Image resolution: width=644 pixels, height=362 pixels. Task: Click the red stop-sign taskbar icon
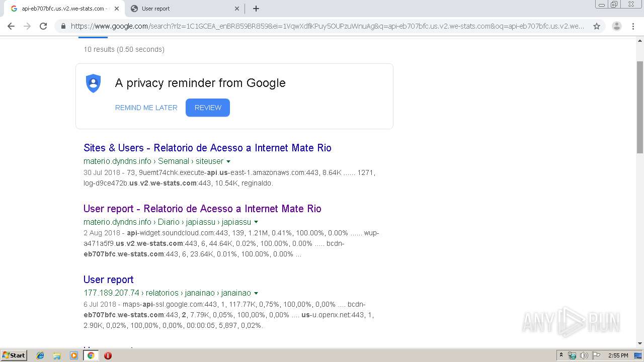[x=108, y=355]
